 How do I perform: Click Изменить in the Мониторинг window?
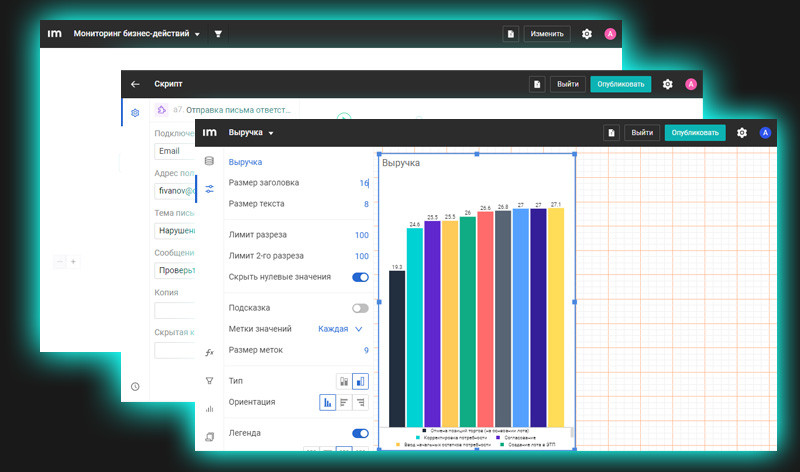click(x=547, y=34)
